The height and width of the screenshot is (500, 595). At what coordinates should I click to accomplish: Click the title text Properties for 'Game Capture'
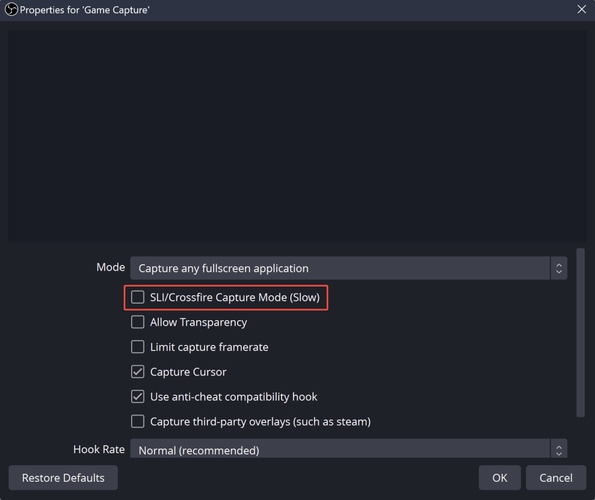(x=85, y=10)
